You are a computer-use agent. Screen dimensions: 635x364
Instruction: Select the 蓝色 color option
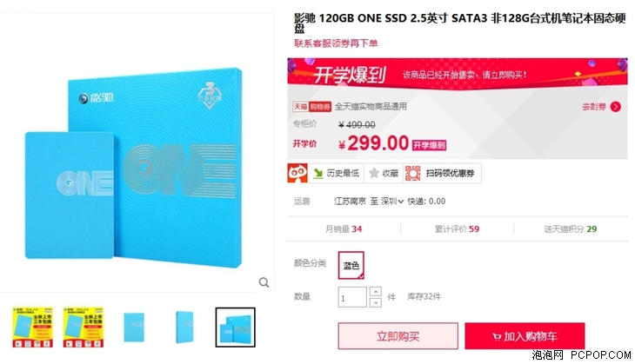(351, 265)
